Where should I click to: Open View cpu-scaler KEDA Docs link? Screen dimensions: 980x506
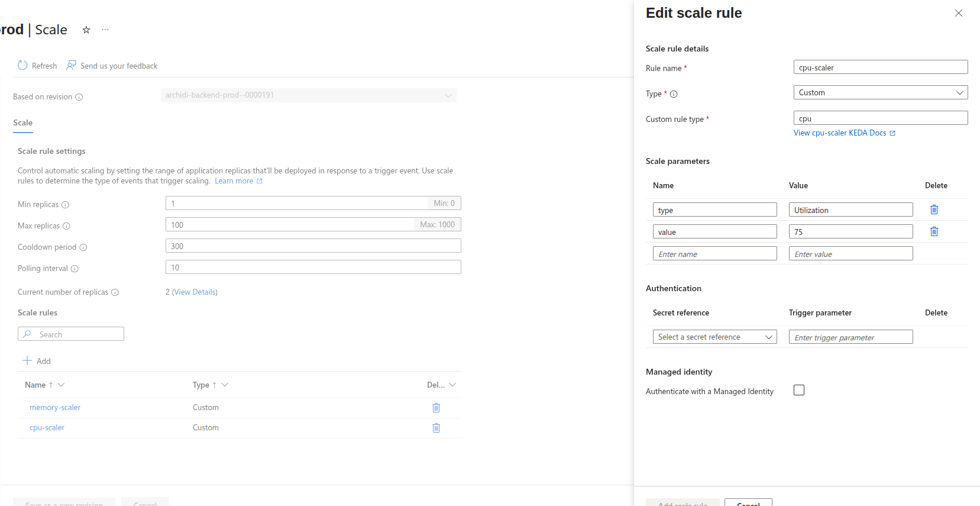845,133
